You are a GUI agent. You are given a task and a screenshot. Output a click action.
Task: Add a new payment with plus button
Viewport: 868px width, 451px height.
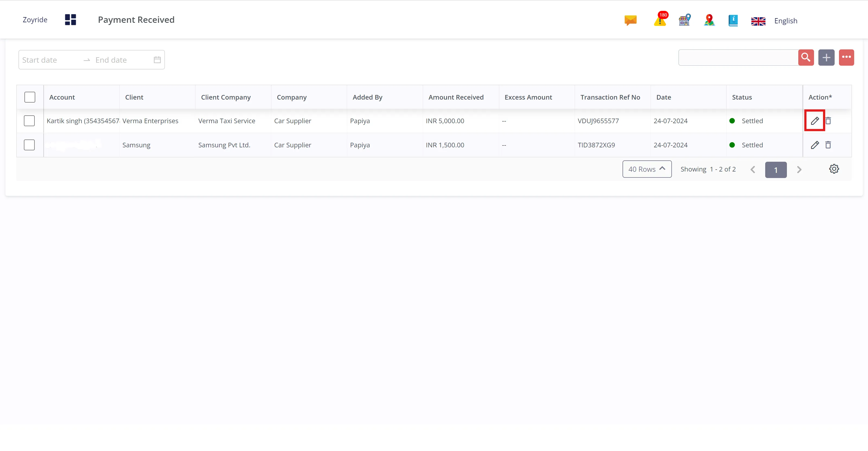pos(826,57)
